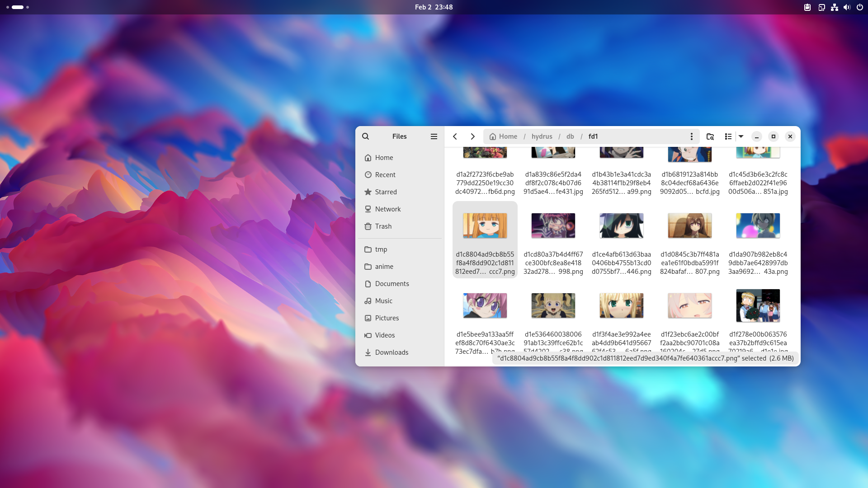
Task: Open Home in the sidebar
Action: pyautogui.click(x=400, y=158)
